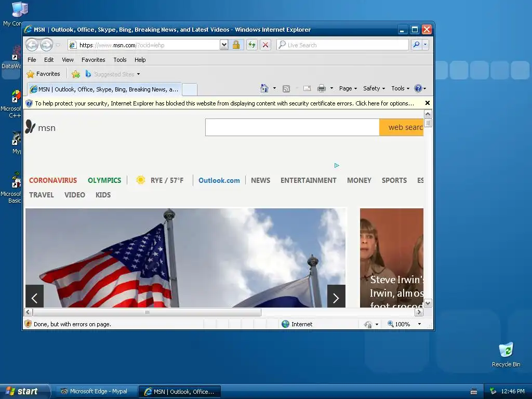Screen dimensions: 532x399
Task: Click the AdChoices triangle icon
Action: point(337,166)
